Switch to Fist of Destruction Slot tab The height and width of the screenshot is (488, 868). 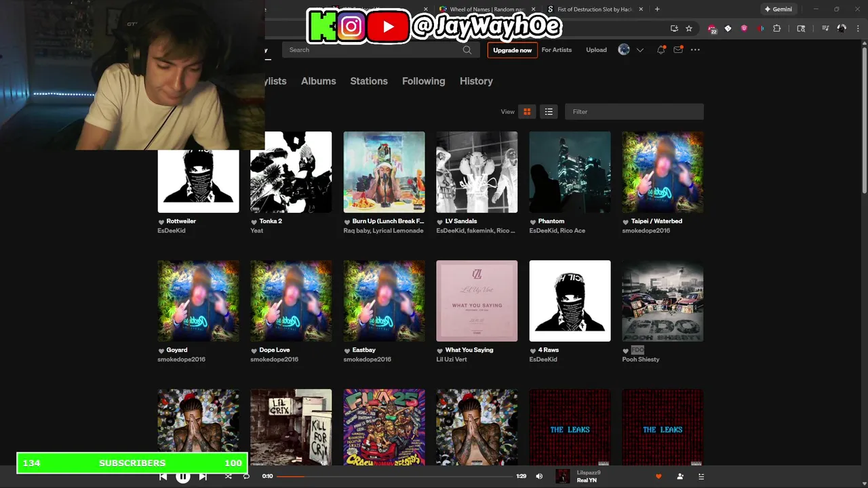tap(595, 9)
